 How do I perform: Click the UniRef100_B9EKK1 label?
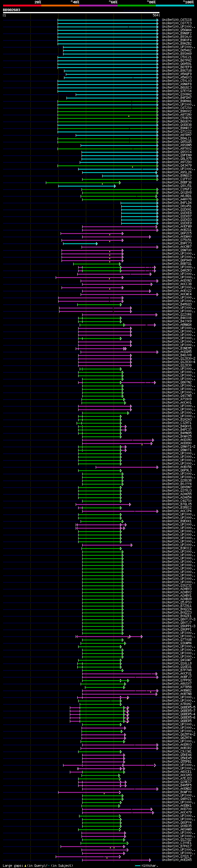click(177, 521)
